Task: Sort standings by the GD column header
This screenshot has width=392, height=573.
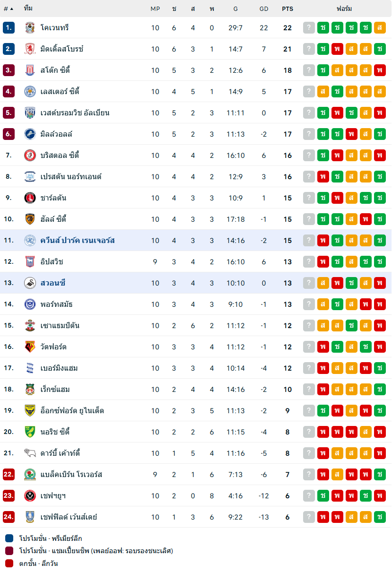Action: [264, 9]
